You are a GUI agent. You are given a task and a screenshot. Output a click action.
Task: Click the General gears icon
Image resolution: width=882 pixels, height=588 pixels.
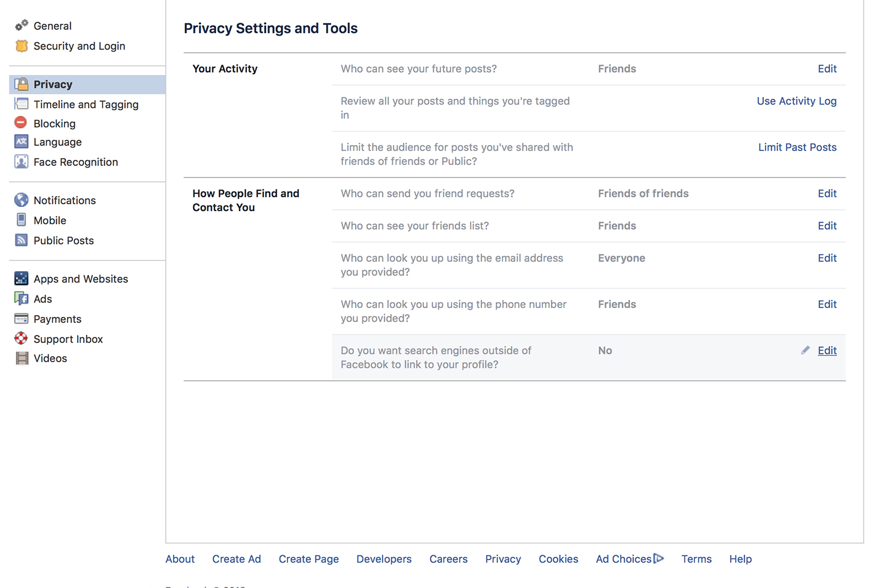[x=21, y=25]
